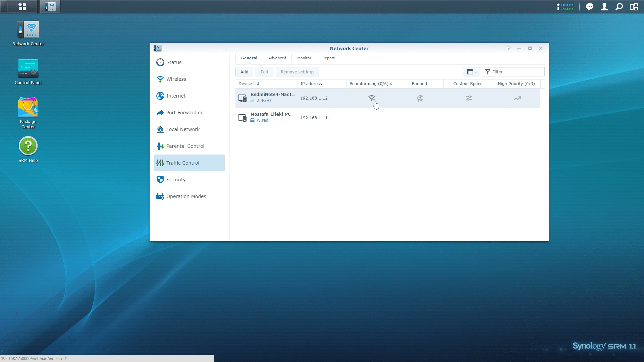Image resolution: width=644 pixels, height=362 pixels.
Task: Go to Status in sidebar
Action: pyautogui.click(x=189, y=62)
